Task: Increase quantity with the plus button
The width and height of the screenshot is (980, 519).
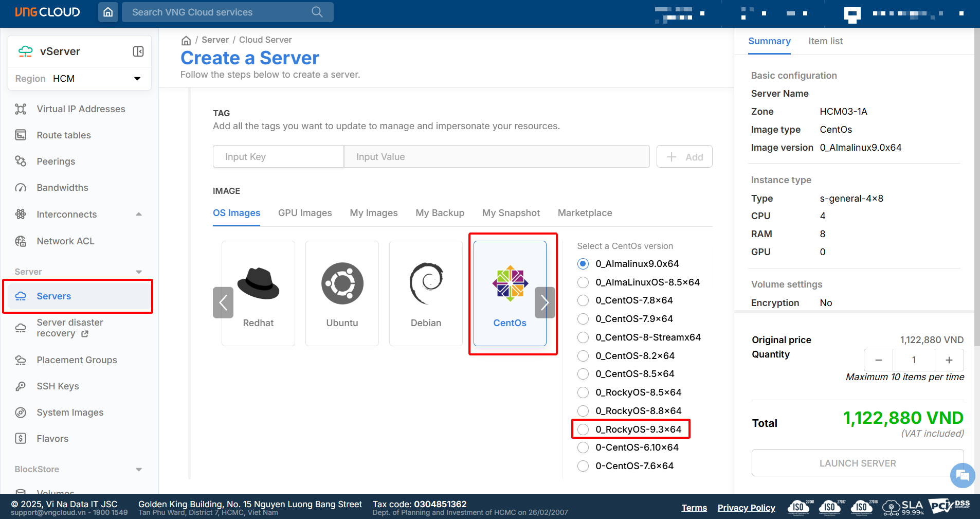Action: coord(949,360)
